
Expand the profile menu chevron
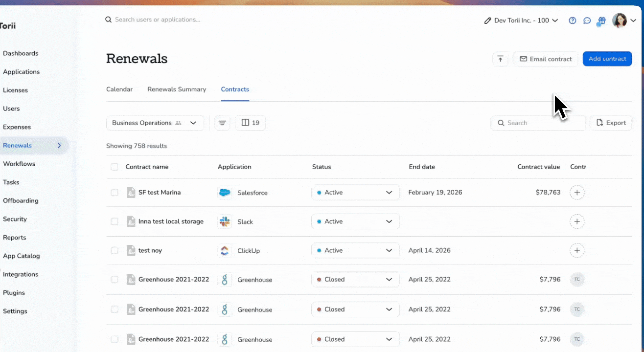pos(633,21)
